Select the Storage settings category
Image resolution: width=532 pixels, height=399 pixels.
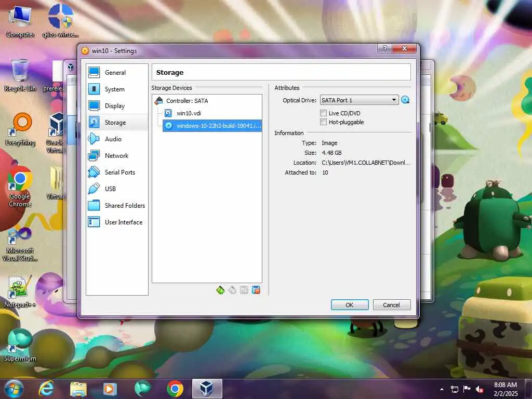tap(117, 122)
